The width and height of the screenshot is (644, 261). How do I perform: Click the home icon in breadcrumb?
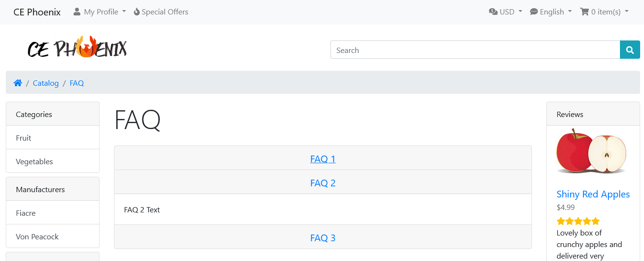pyautogui.click(x=18, y=83)
